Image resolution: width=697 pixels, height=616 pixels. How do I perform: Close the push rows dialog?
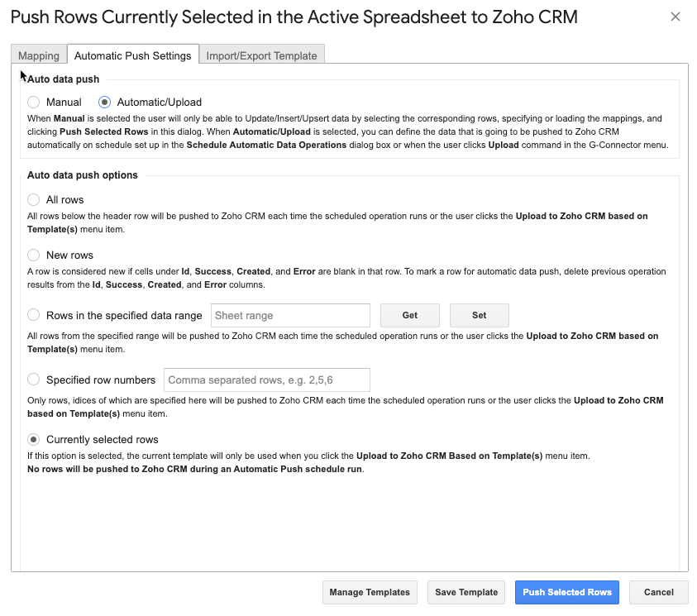coord(676,17)
